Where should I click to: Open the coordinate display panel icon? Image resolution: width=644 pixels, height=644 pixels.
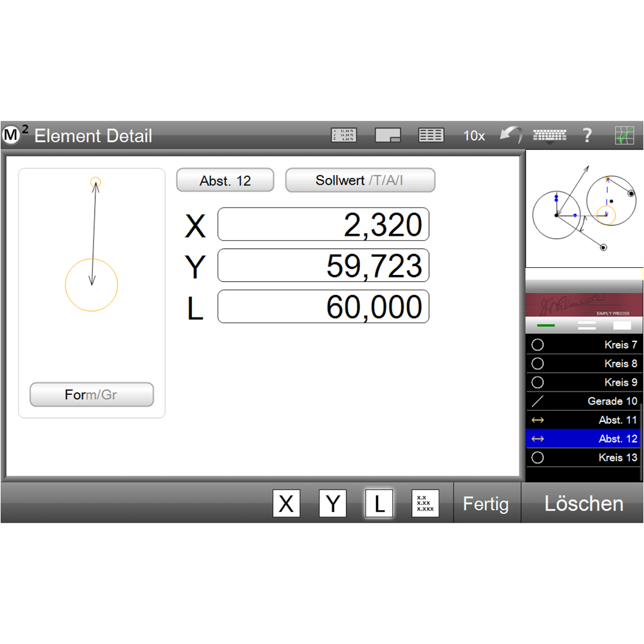[344, 135]
